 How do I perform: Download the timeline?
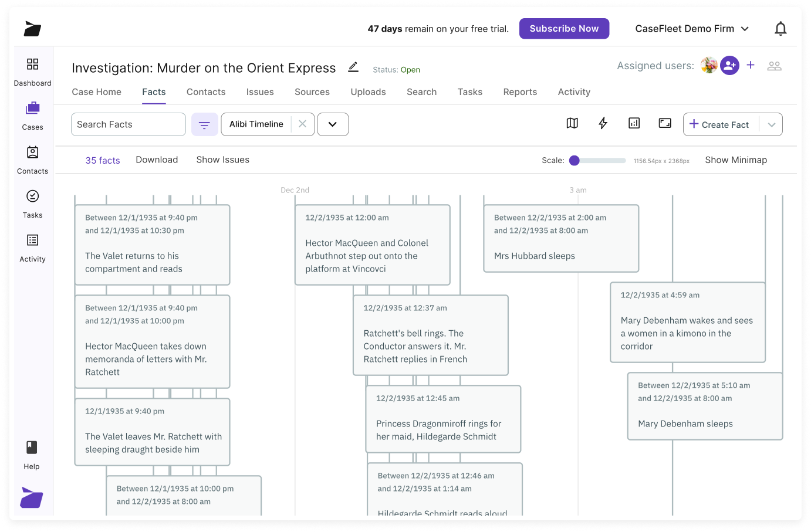[x=157, y=160]
